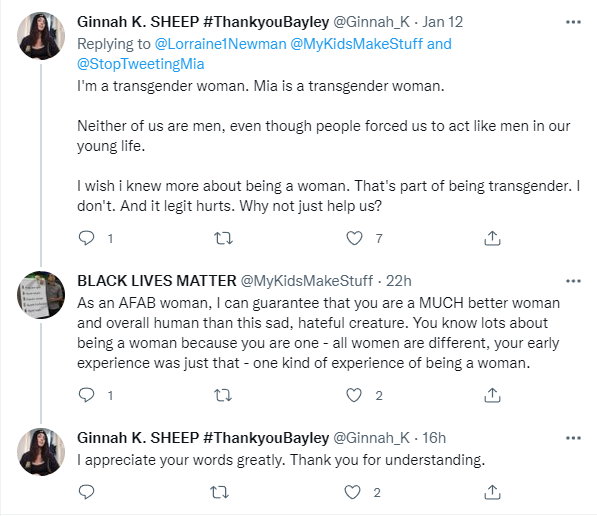The height and width of the screenshot is (516, 597).
Task: Retweet the BLACK LIVES MATTER tweet
Action: click(x=223, y=395)
